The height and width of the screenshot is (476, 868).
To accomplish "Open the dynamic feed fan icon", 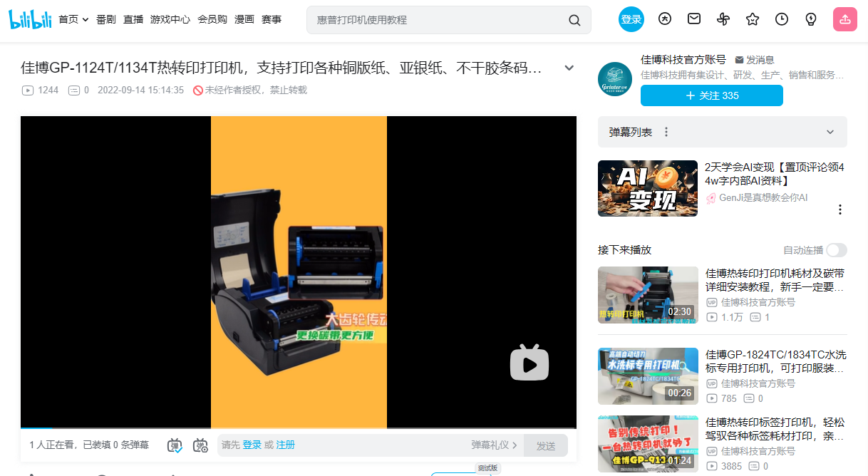I will click(723, 19).
